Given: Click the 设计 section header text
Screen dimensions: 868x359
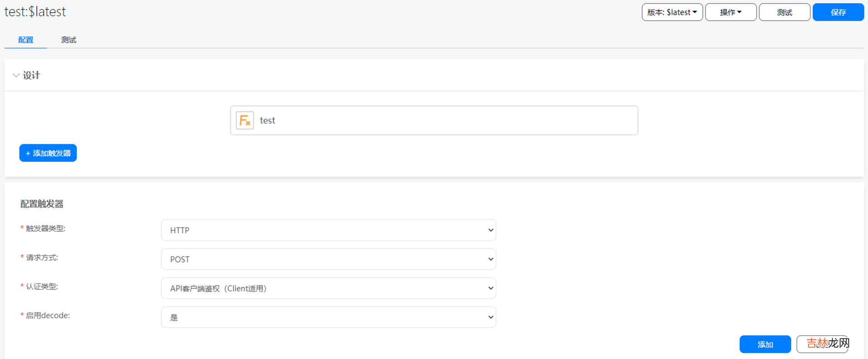Looking at the screenshot, I should click(31, 75).
